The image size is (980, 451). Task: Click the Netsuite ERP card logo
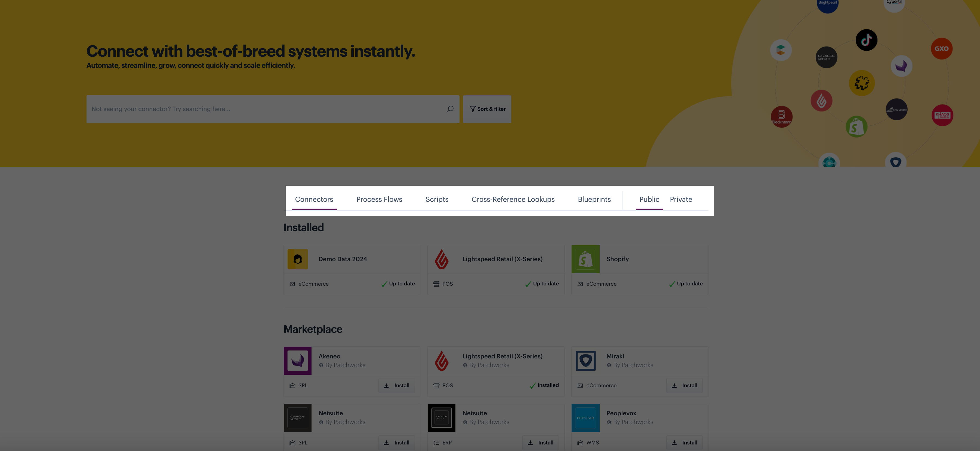click(x=441, y=418)
